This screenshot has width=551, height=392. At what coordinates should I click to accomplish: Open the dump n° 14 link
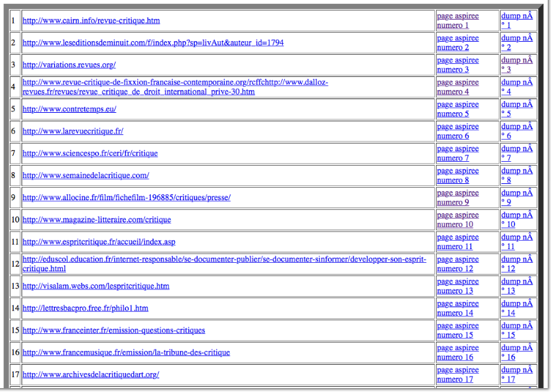coord(516,308)
